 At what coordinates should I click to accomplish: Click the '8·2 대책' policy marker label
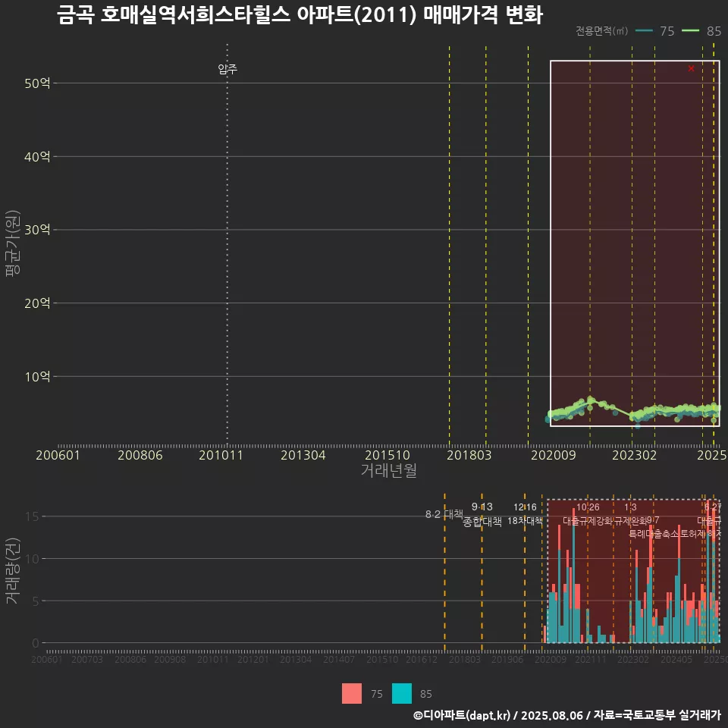click(444, 514)
